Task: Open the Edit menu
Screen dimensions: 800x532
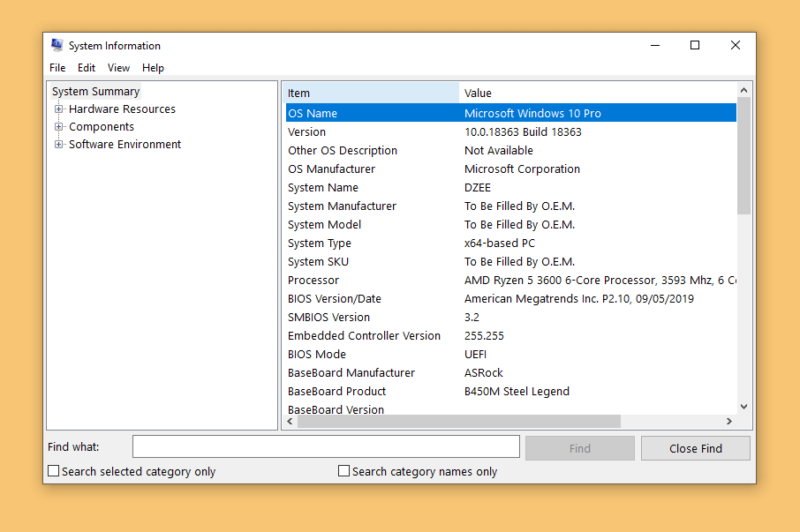Action: click(87, 68)
